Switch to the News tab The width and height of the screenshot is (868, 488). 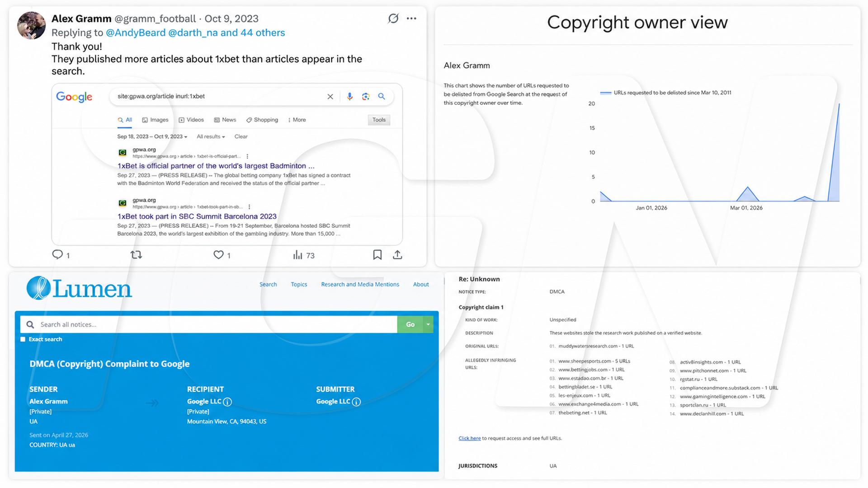point(225,120)
